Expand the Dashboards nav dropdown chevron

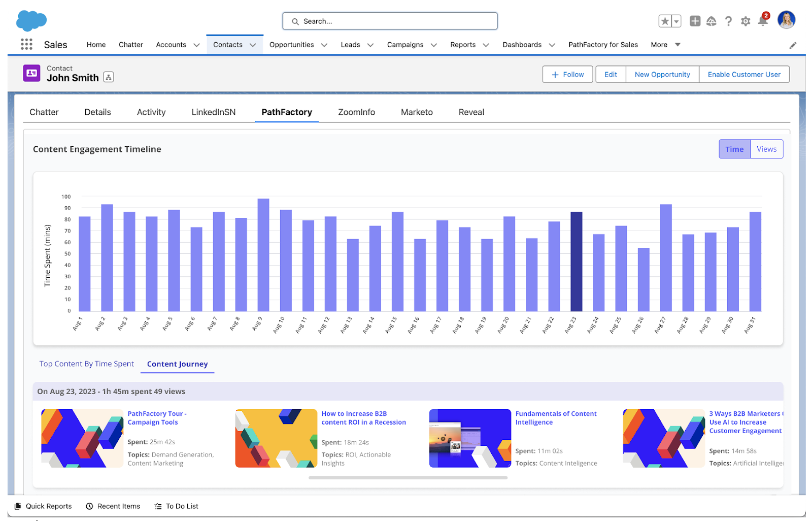click(552, 45)
